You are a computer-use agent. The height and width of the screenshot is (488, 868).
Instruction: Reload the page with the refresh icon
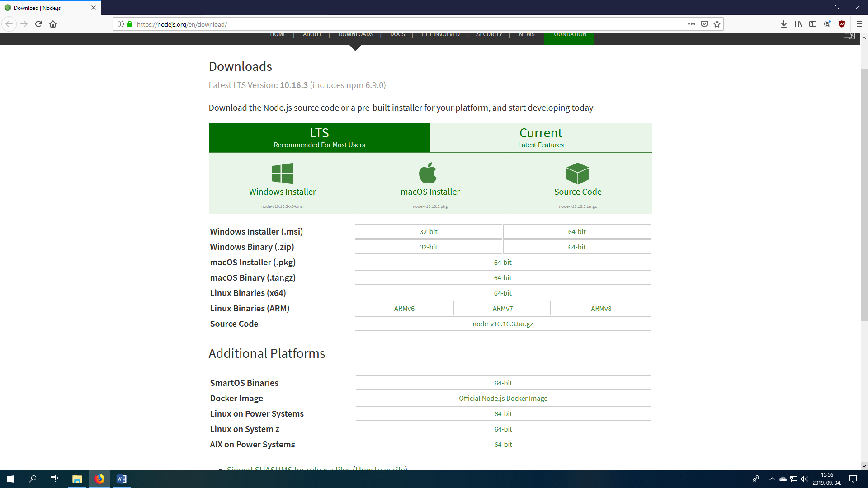38,24
